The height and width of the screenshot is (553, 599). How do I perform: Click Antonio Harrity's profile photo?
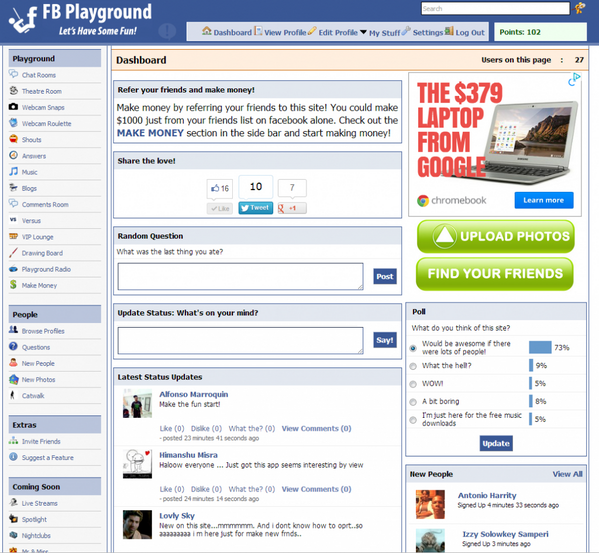point(430,504)
